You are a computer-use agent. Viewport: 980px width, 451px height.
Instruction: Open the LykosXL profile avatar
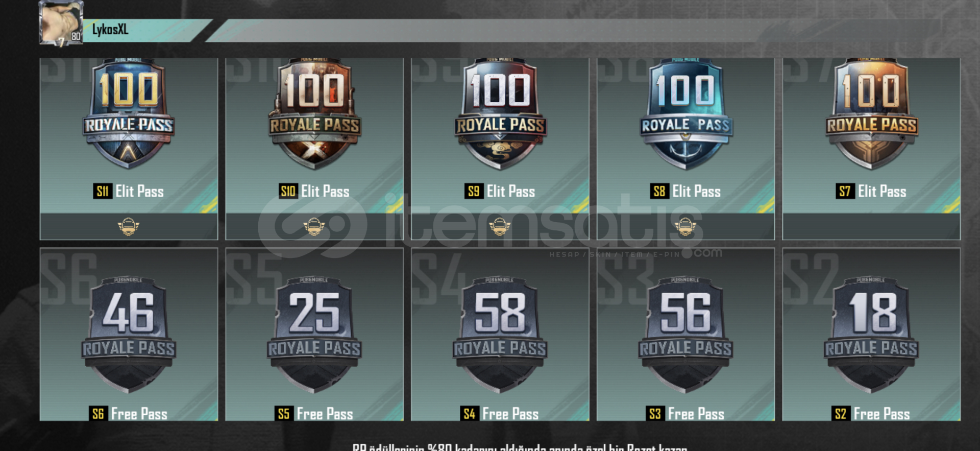click(61, 23)
